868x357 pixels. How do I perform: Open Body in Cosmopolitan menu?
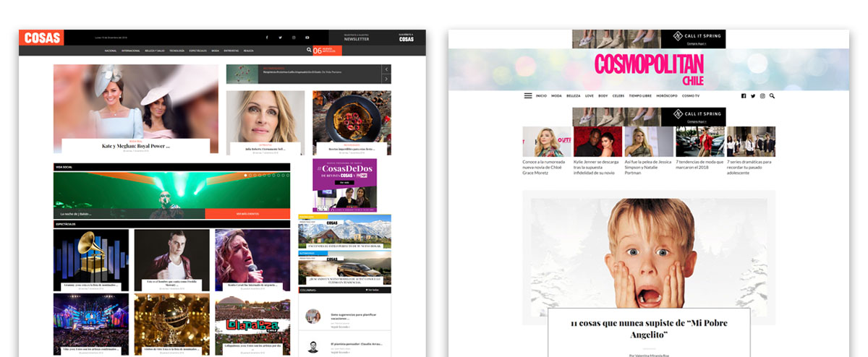pyautogui.click(x=603, y=95)
